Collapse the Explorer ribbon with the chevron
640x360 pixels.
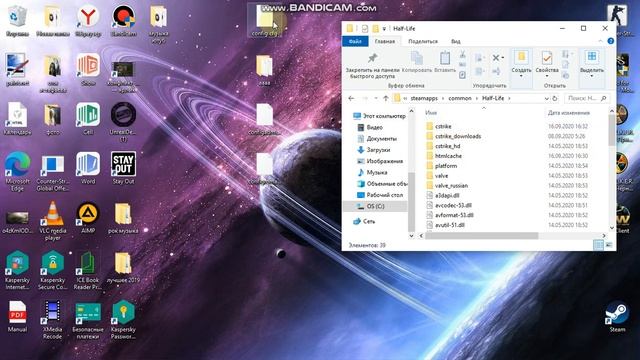(x=600, y=41)
